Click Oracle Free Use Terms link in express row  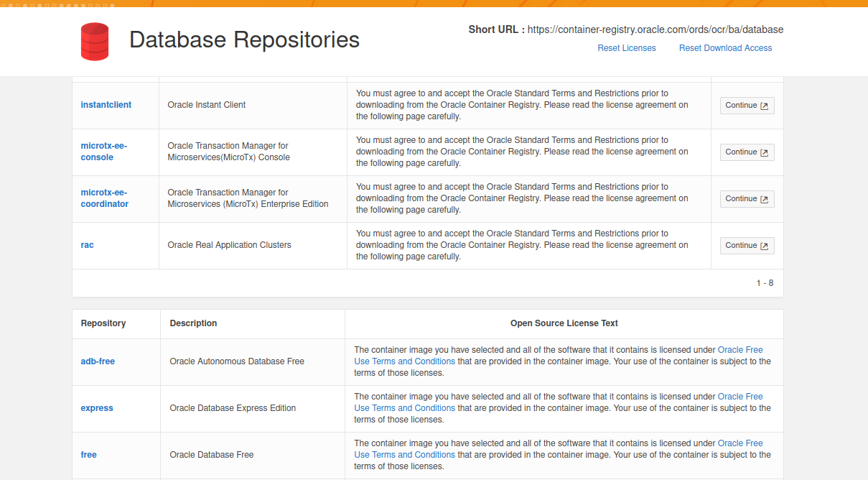(x=739, y=397)
